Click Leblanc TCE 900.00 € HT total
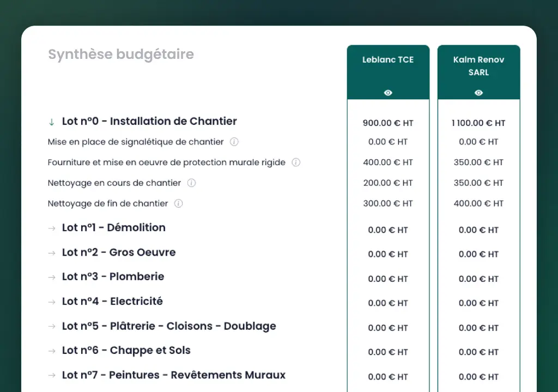Viewport: 558px width, 392px height. coord(388,123)
